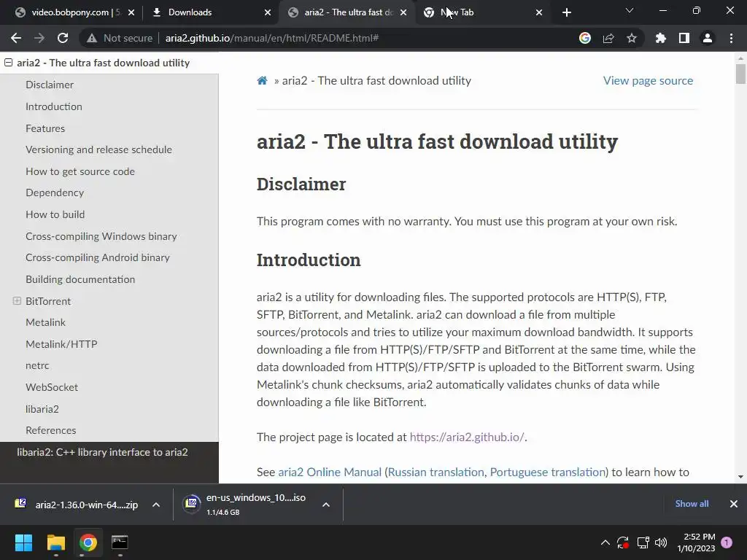Jump to Introduction in the sidebar
This screenshot has height=560, width=747.
[54, 106]
